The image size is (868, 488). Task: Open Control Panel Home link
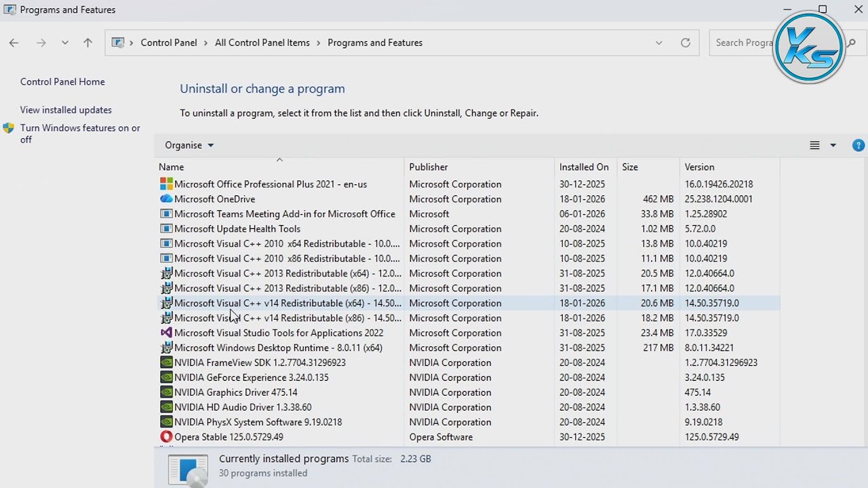coord(62,82)
